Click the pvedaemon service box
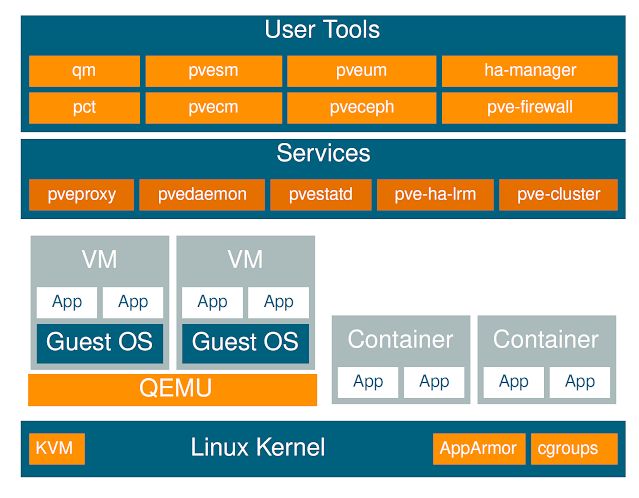Viewport: 639px width, 498px height. point(202,195)
